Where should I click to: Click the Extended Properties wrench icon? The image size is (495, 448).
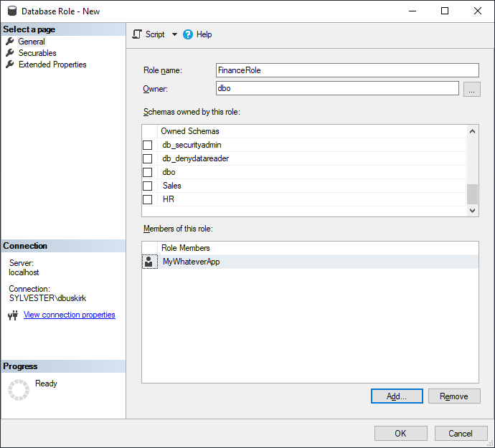pos(10,65)
